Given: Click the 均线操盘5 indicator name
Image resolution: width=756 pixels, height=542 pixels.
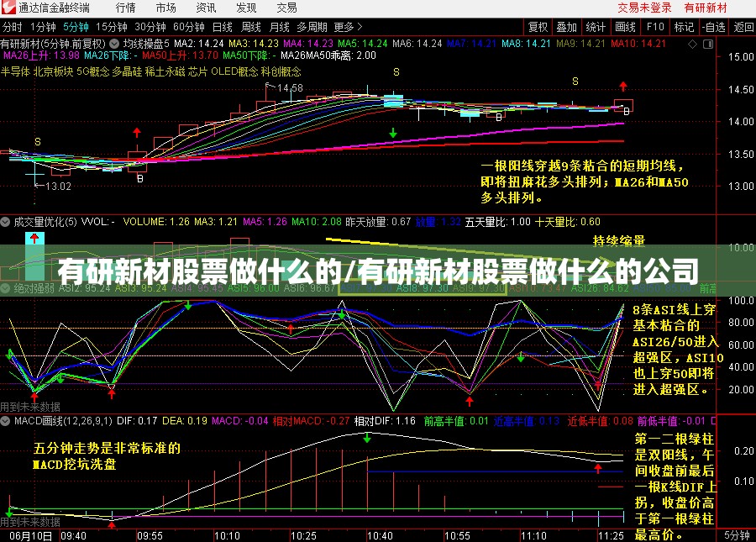Looking at the screenshot, I should coord(146,44).
